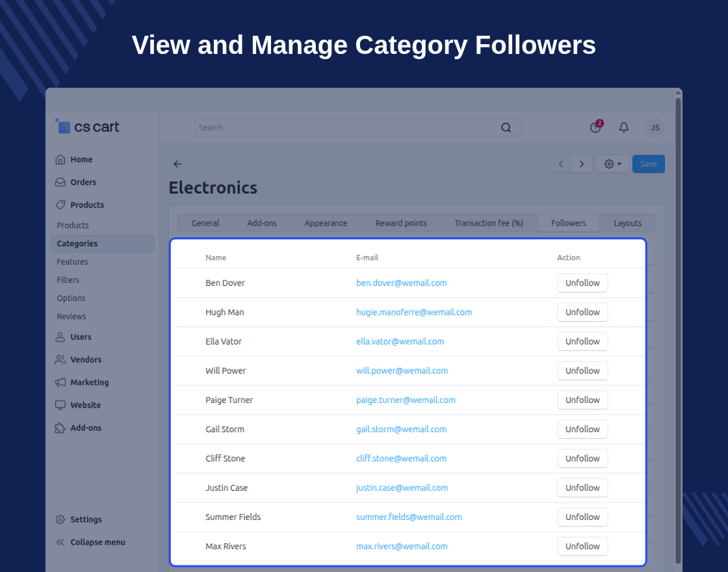This screenshot has height=572, width=728.
Task: Unfollow Ella Vator
Action: pyautogui.click(x=582, y=341)
